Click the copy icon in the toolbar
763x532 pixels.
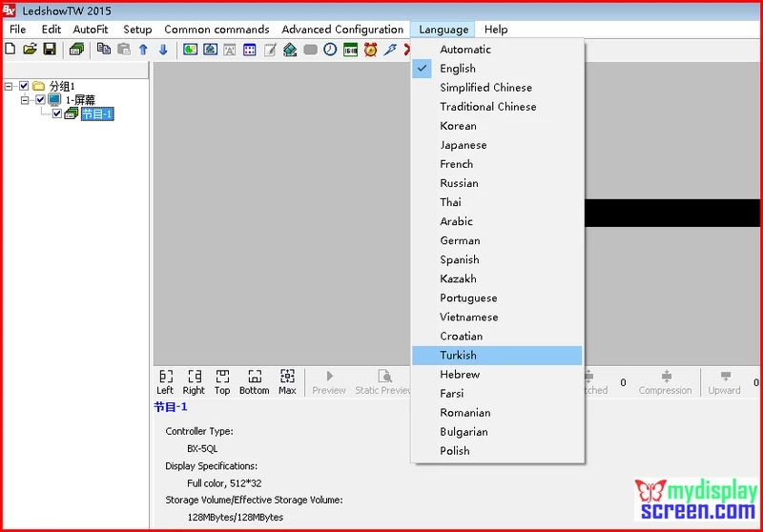pos(103,49)
